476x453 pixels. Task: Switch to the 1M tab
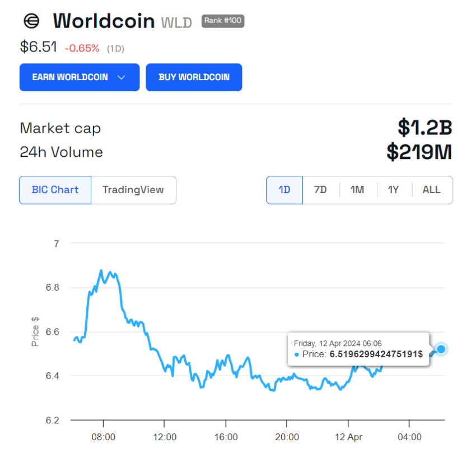tap(357, 190)
